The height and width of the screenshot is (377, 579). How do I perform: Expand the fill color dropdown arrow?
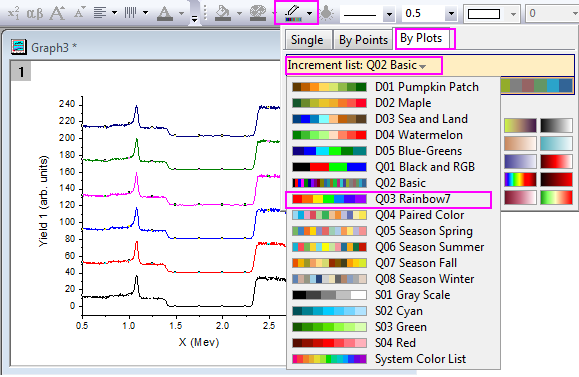point(239,14)
